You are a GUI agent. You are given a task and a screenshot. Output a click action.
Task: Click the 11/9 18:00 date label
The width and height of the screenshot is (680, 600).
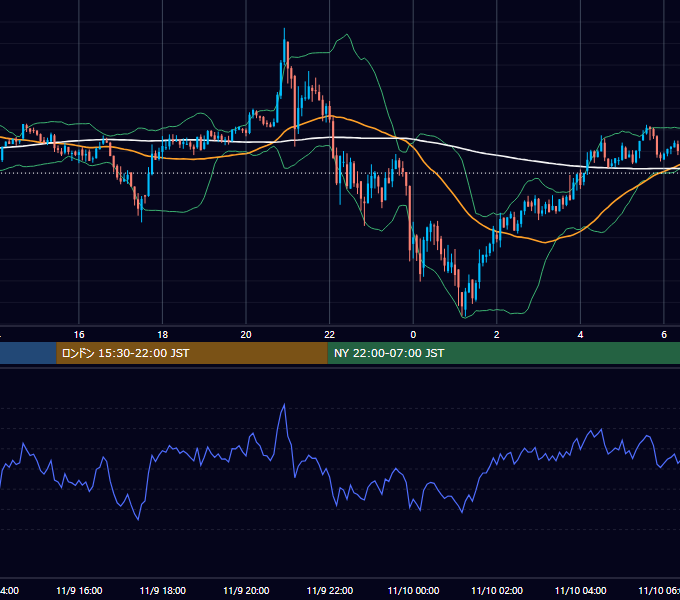[163, 590]
